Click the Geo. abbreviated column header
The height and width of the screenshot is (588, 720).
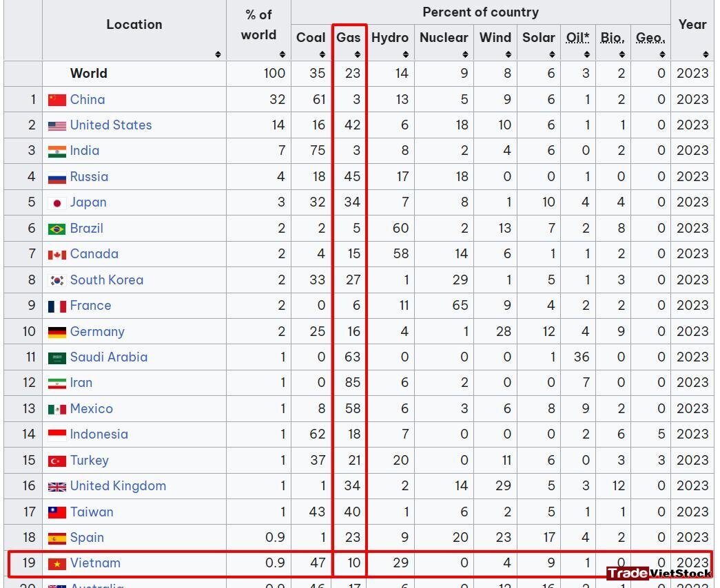[x=650, y=38]
